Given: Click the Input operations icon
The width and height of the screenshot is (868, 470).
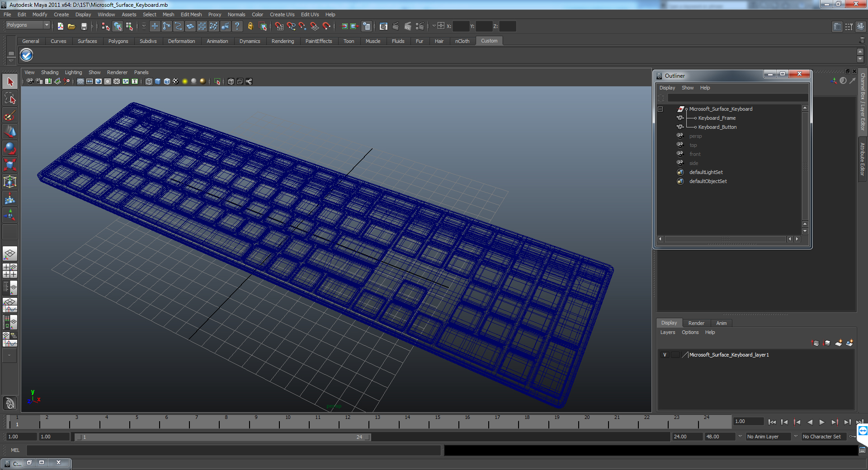Looking at the screenshot, I should 344,26.
